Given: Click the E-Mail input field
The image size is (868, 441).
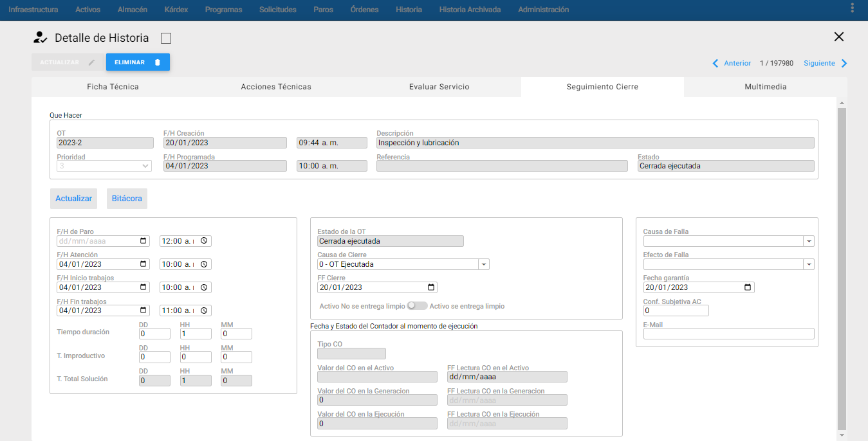Looking at the screenshot, I should [729, 334].
